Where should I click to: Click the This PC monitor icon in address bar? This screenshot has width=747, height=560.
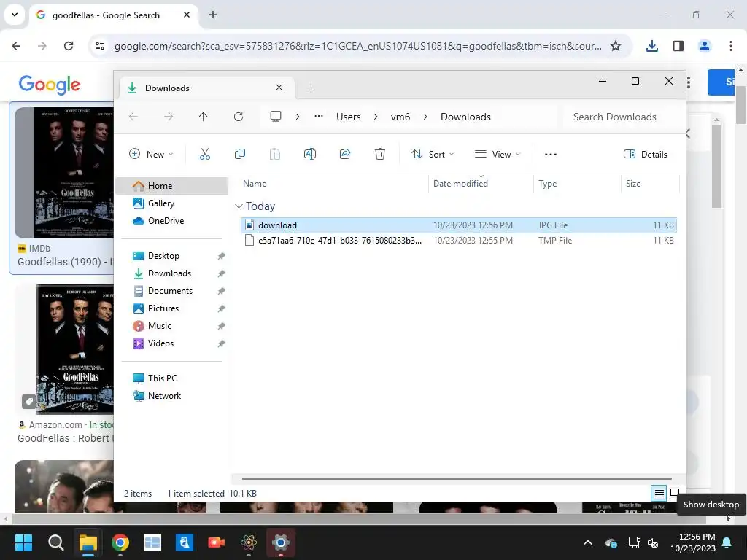275,117
